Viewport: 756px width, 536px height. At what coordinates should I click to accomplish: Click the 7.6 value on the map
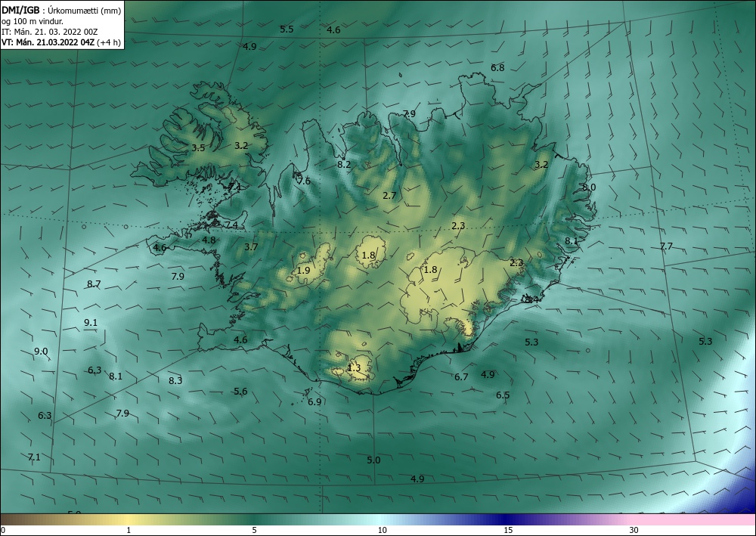point(304,181)
